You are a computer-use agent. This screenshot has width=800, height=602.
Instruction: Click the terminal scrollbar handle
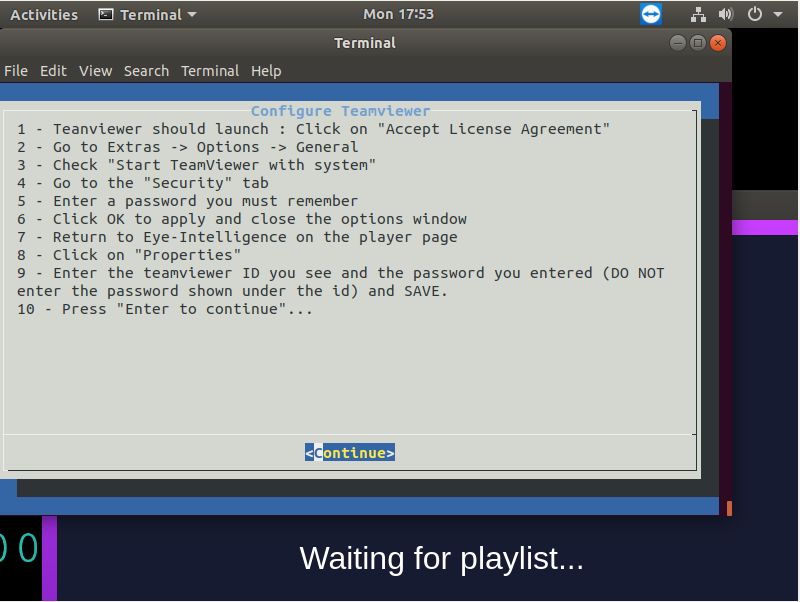(x=729, y=508)
